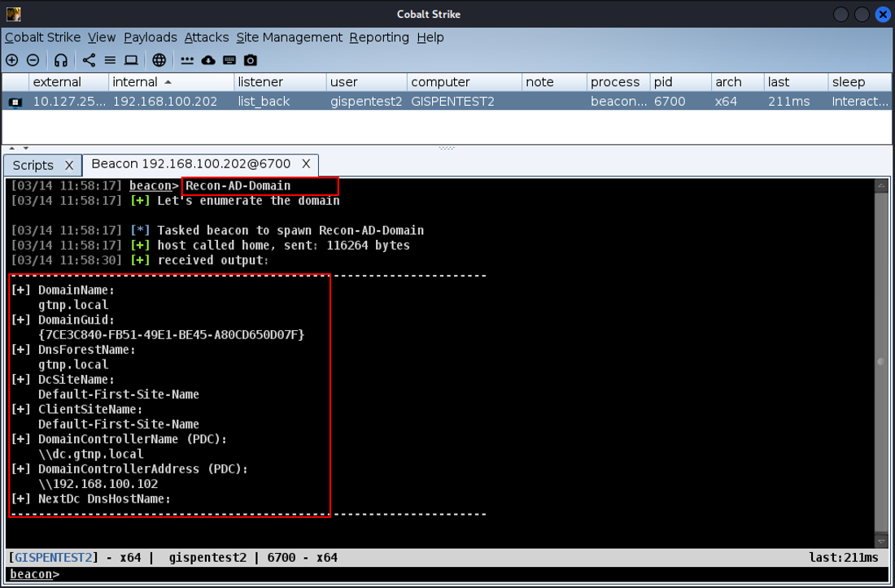Close the Scripts tab
The image size is (895, 588).
point(69,165)
